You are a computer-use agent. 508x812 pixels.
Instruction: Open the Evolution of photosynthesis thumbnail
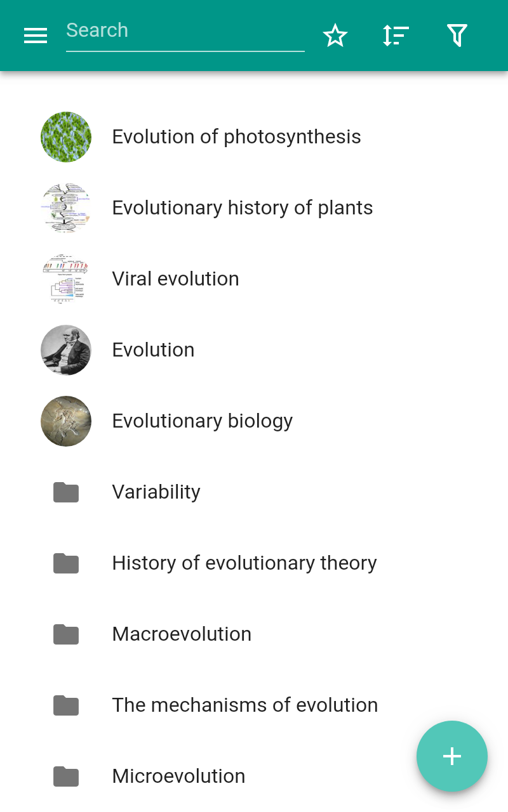click(66, 137)
